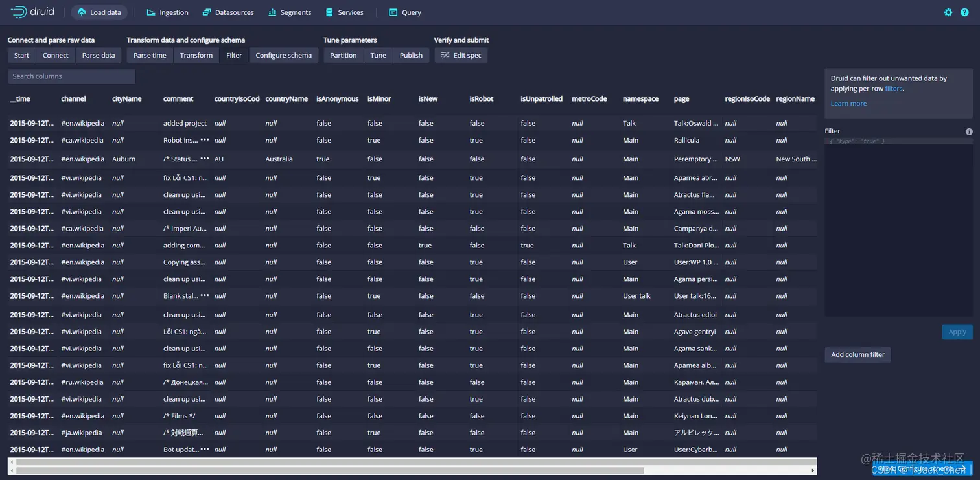This screenshot has height=480, width=980.
Task: Click the Auburn cityName cell
Action: (124, 159)
